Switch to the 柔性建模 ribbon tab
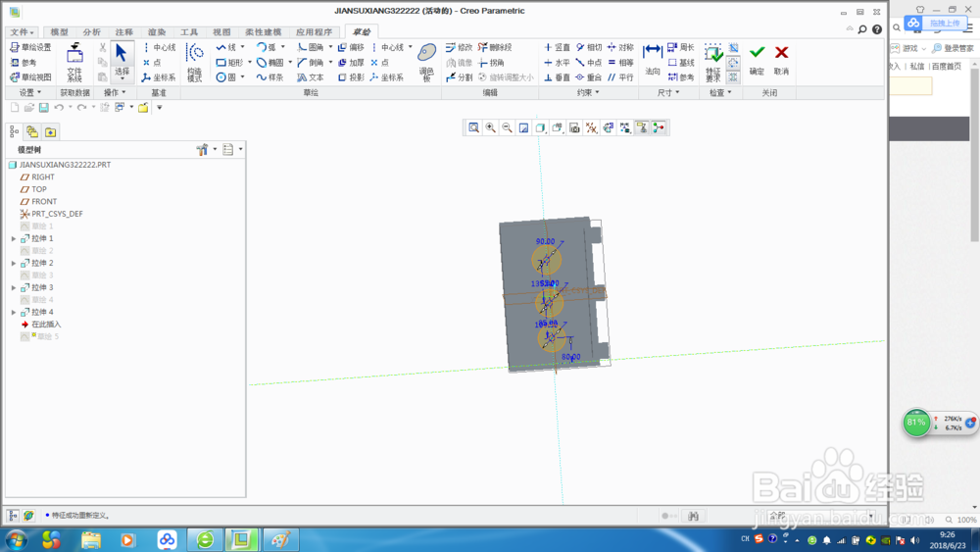980x552 pixels. pos(263,32)
